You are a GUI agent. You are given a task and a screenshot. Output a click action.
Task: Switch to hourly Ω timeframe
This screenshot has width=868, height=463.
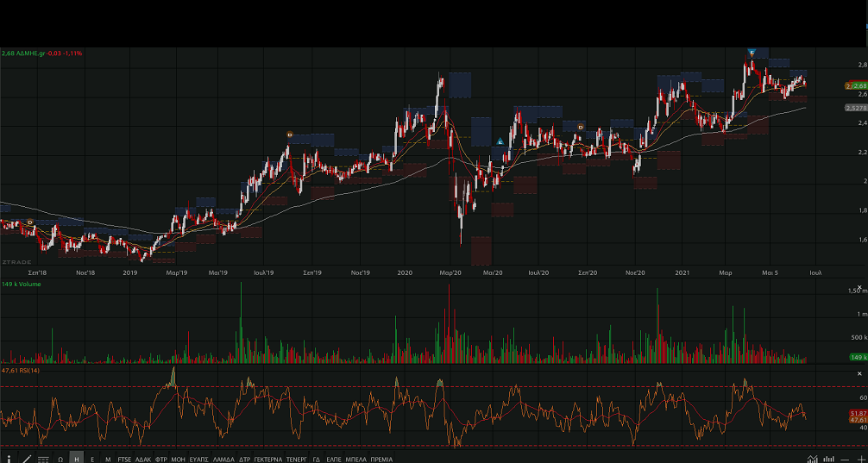[60, 458]
